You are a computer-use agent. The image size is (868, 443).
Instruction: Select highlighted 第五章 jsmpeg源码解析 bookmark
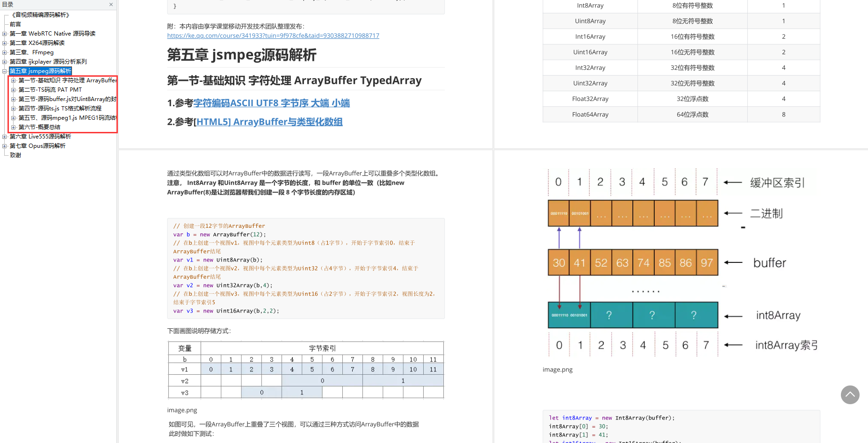click(x=40, y=71)
